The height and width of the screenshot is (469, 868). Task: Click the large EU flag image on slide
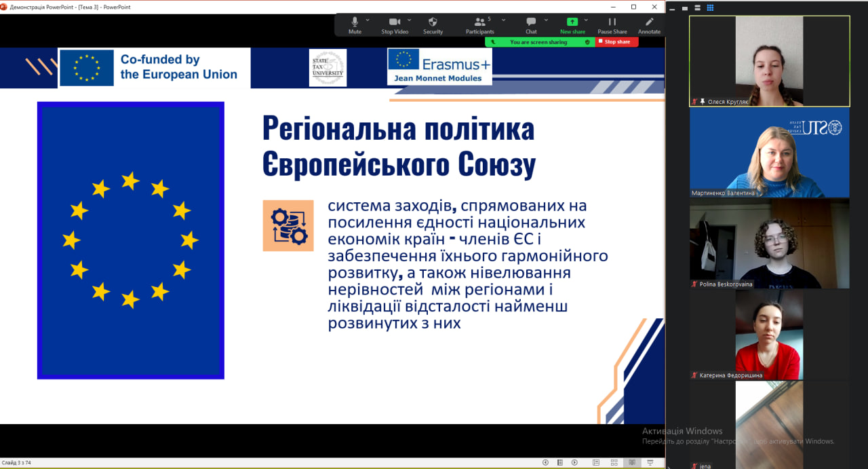[x=131, y=240]
